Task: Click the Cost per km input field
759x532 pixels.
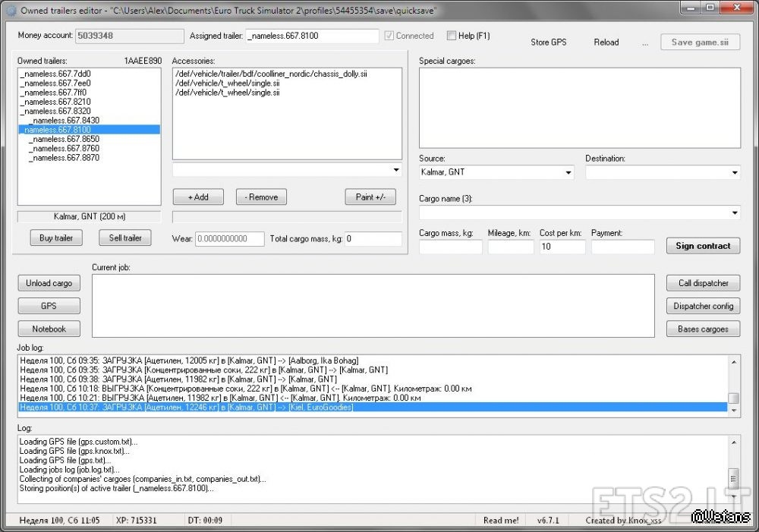Action: [562, 247]
